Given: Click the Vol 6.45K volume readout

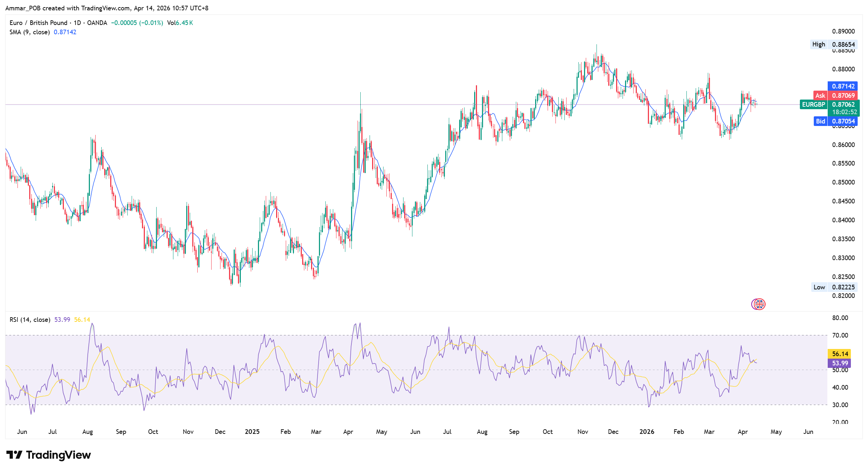Looking at the screenshot, I should pyautogui.click(x=180, y=23).
